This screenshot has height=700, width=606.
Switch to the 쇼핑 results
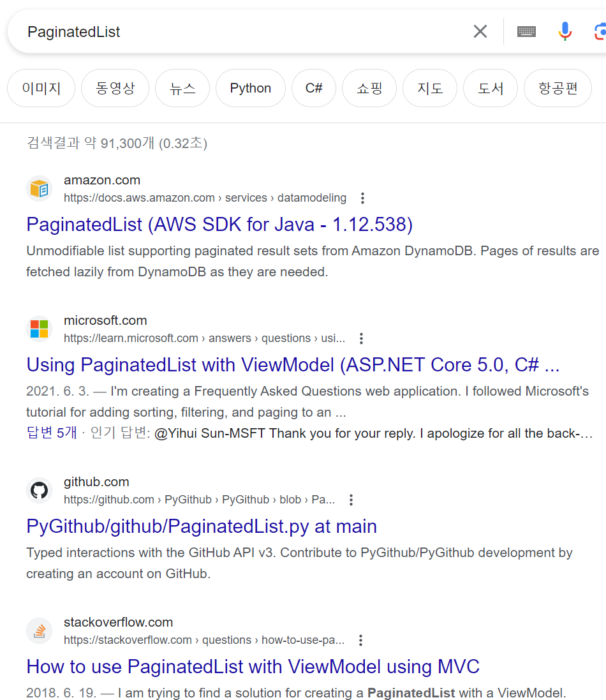(x=369, y=88)
